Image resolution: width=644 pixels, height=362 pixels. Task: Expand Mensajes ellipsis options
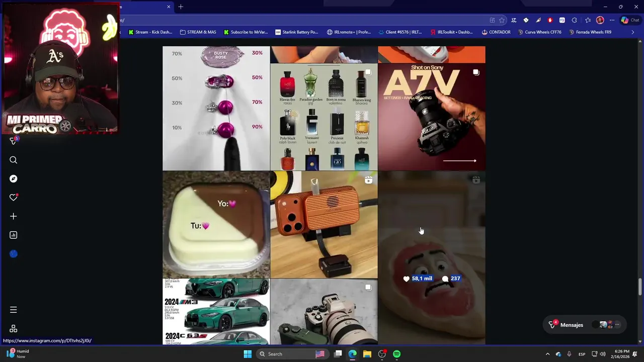pyautogui.click(x=617, y=325)
